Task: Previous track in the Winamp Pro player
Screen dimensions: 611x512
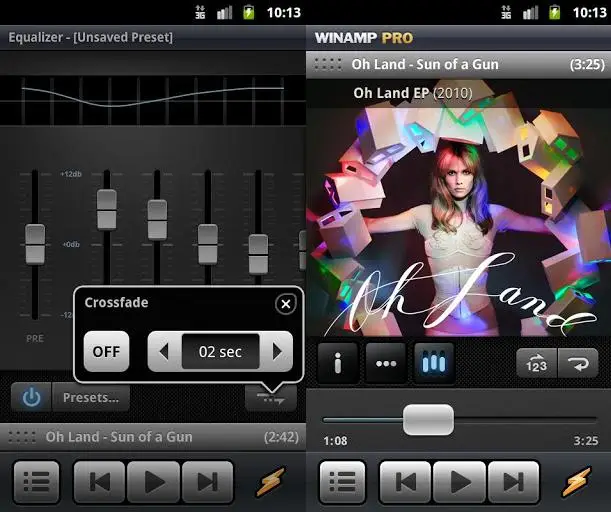Action: point(406,482)
